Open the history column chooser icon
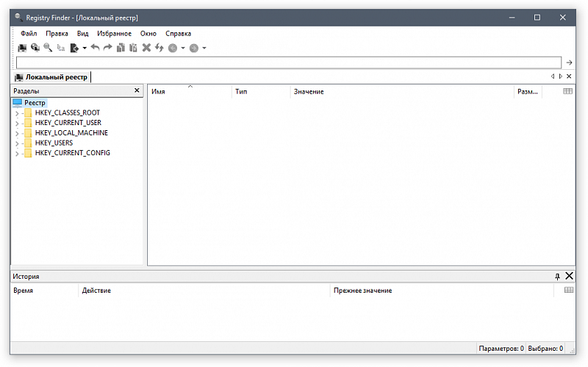This screenshot has width=588, height=367. (569, 290)
